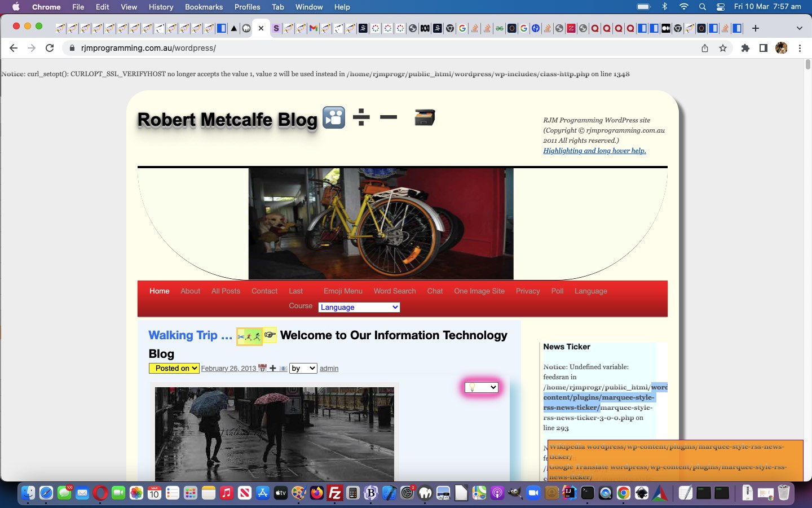Image resolution: width=812 pixels, height=508 pixels.
Task: Click the movie camera emoji beside blog title
Action: tap(333, 118)
